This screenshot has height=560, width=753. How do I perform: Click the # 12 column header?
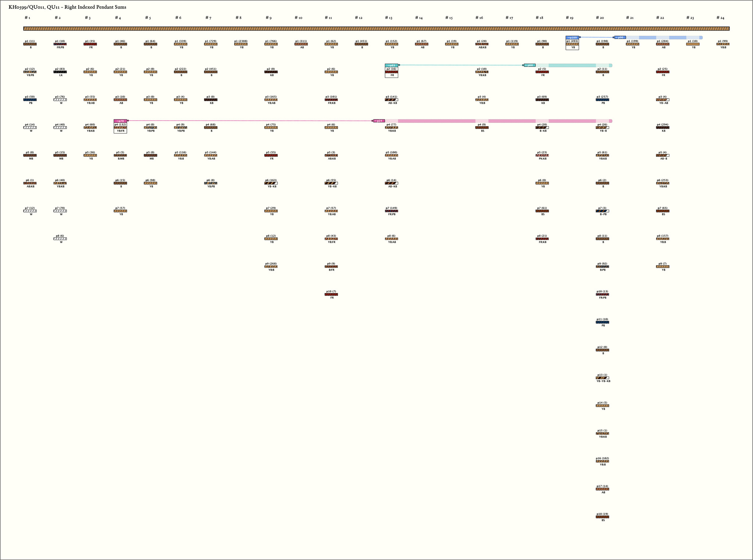358,18
